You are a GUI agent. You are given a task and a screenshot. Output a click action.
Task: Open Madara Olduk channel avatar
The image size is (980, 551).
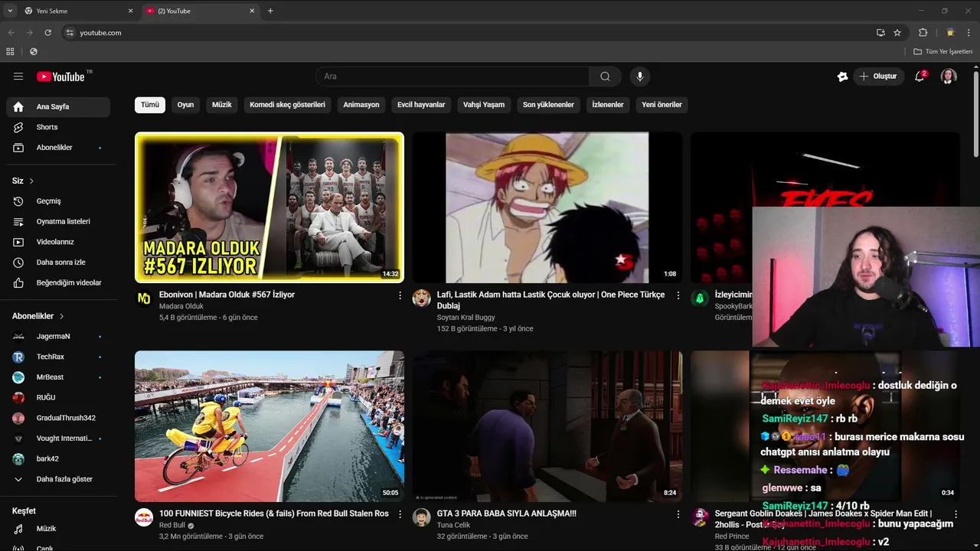(x=144, y=298)
